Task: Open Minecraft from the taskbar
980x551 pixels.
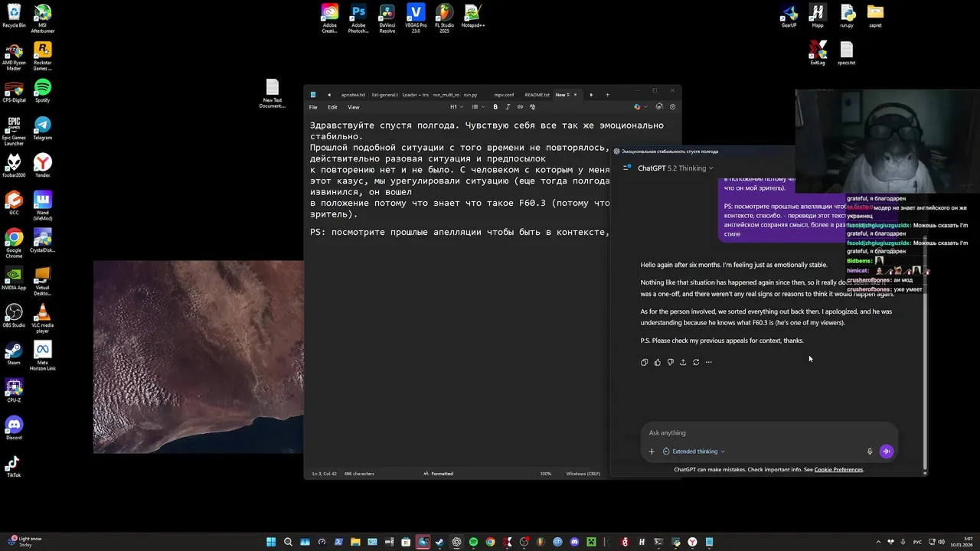Action: pos(591,542)
